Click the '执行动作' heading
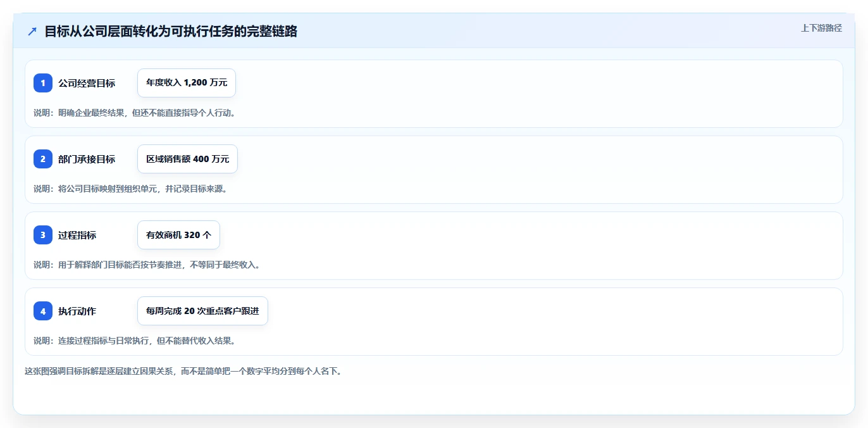 click(77, 311)
